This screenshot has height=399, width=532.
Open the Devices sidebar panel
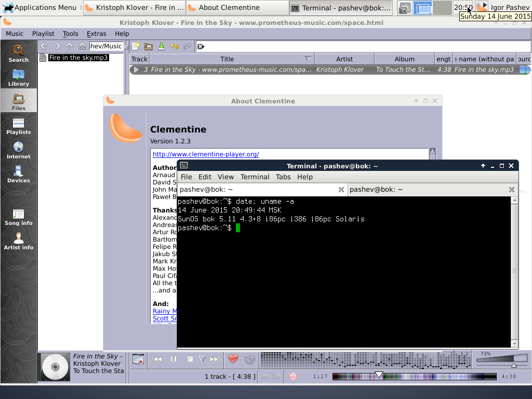(18, 175)
